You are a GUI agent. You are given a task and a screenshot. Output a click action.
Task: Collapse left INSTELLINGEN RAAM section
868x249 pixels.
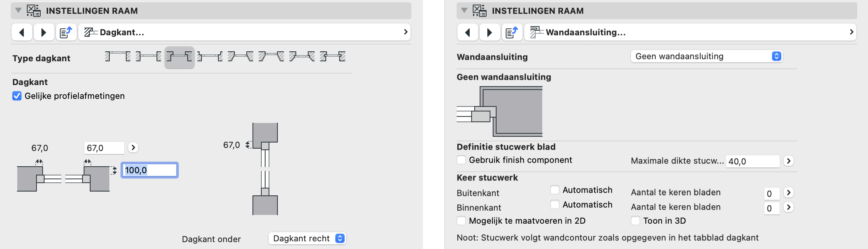coord(18,11)
